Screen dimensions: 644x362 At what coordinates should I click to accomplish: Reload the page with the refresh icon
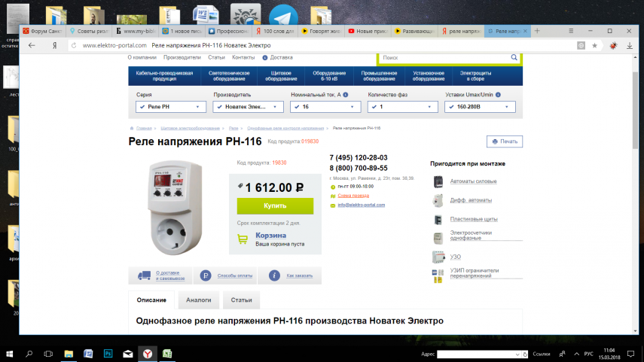[x=74, y=46]
